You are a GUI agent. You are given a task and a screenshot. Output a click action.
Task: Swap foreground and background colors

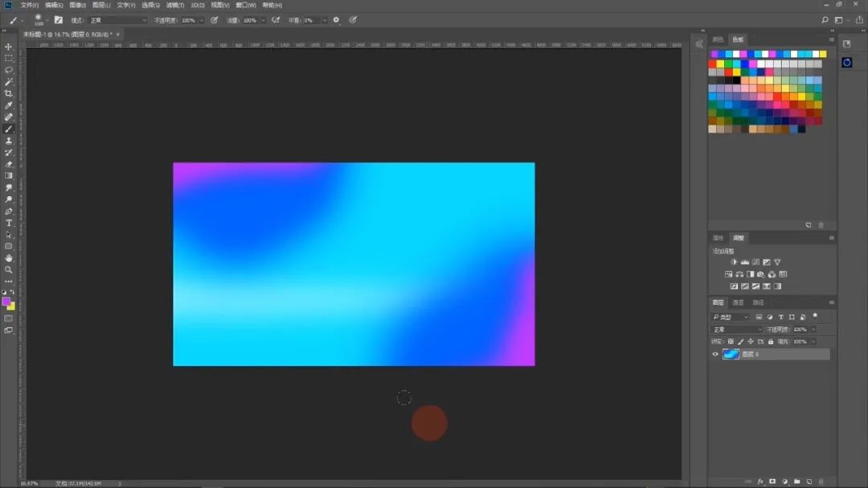(x=12, y=292)
